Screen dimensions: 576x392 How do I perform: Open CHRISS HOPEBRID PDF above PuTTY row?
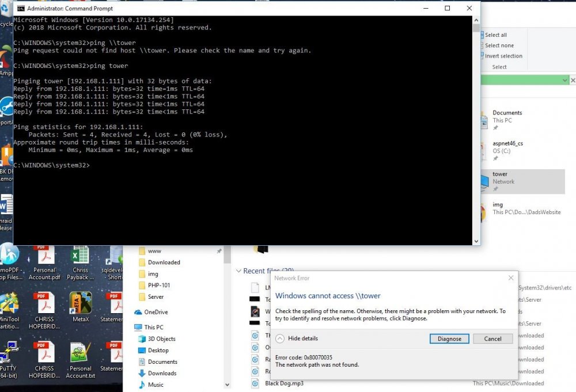point(44,310)
